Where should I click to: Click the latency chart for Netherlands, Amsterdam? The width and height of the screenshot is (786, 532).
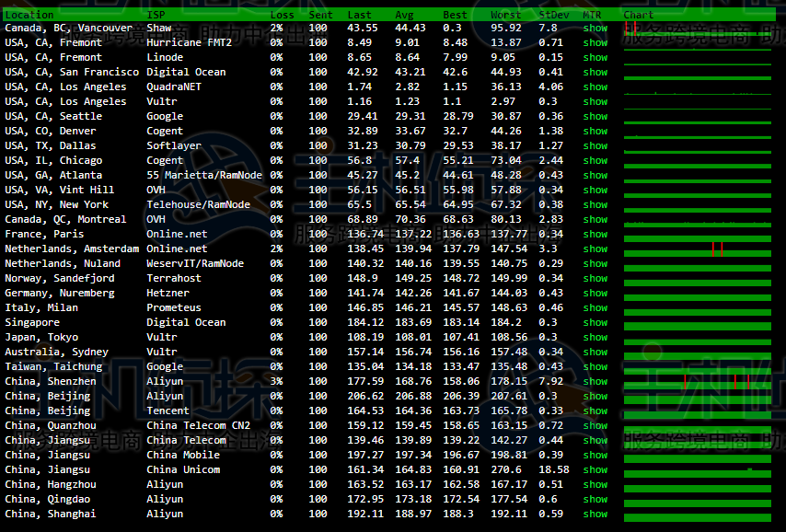(x=698, y=249)
